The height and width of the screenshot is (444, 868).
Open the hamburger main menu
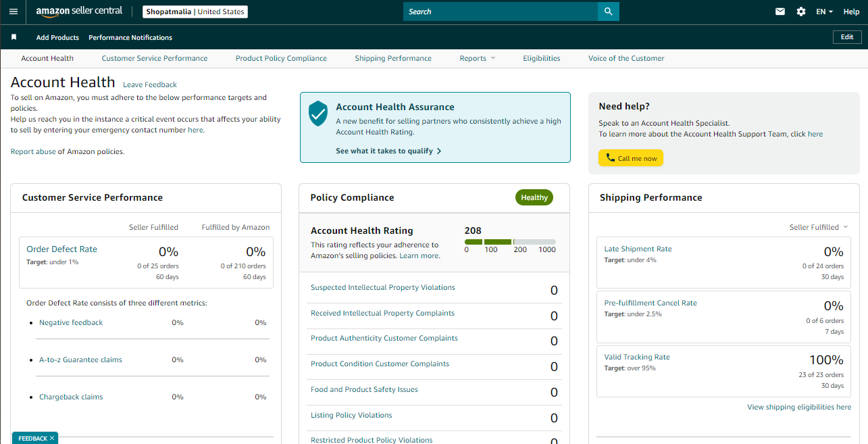click(x=14, y=11)
